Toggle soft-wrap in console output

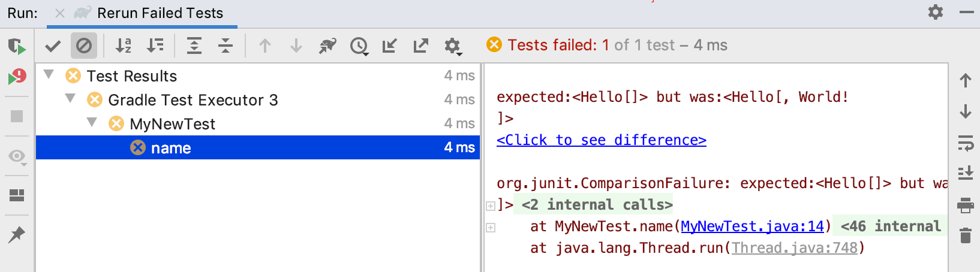tap(966, 143)
